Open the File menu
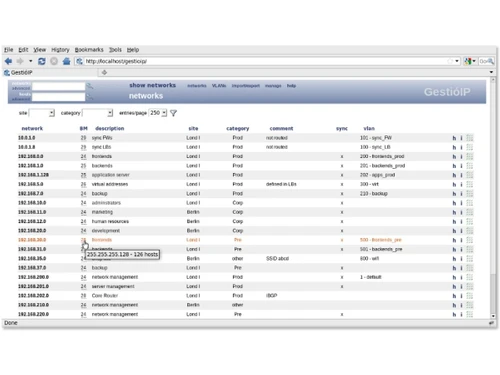500x375 pixels. point(9,50)
